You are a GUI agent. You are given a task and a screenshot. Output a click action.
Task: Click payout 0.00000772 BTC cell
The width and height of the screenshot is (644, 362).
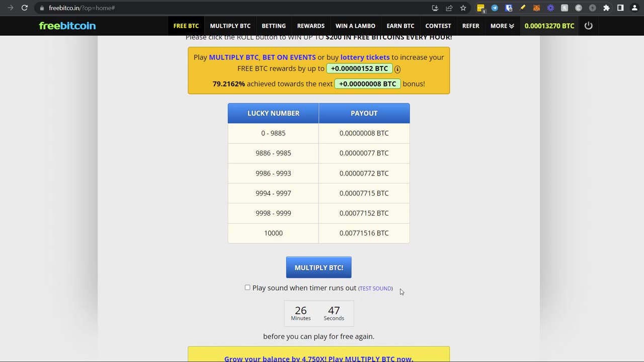[364, 173]
